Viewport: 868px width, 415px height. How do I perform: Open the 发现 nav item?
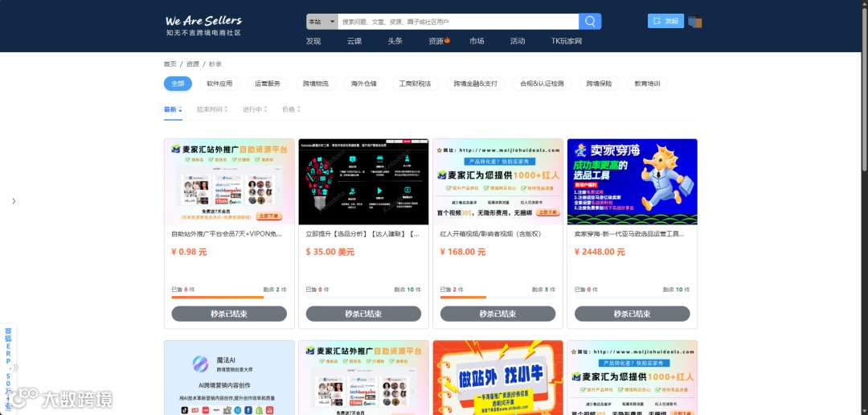[313, 41]
